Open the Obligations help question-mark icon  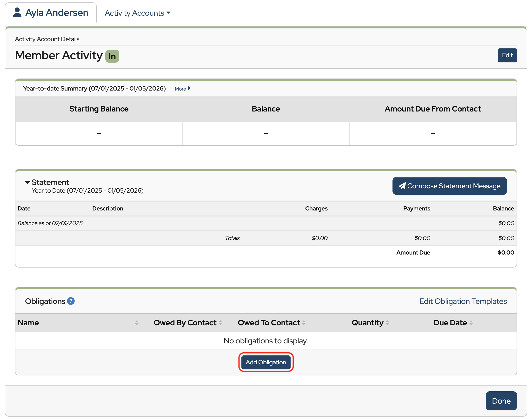tap(71, 301)
